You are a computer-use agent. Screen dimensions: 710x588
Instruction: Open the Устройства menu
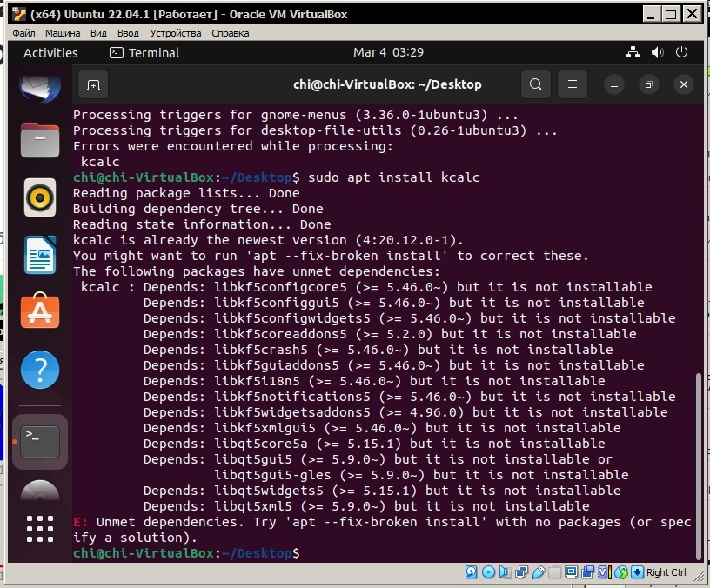tap(176, 33)
